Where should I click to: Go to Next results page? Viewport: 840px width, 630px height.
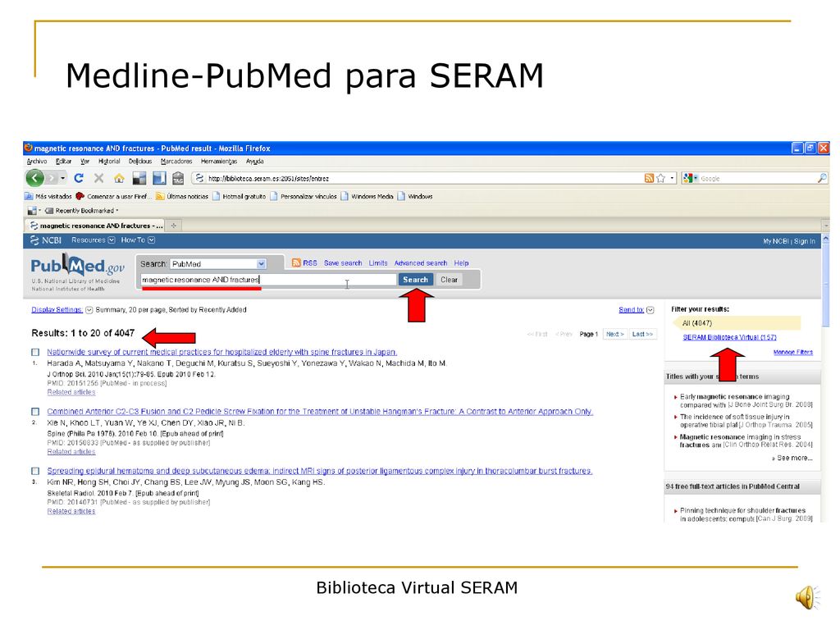pos(614,334)
